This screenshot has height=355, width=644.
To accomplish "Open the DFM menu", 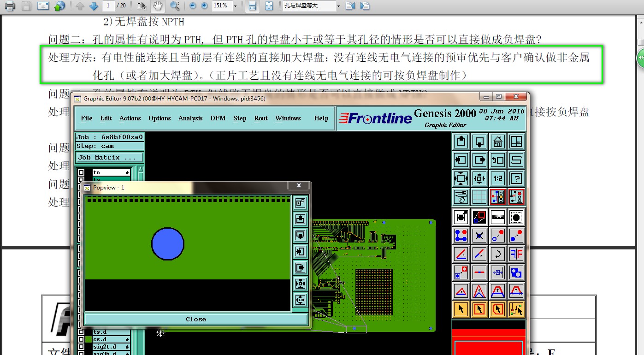I will point(218,118).
